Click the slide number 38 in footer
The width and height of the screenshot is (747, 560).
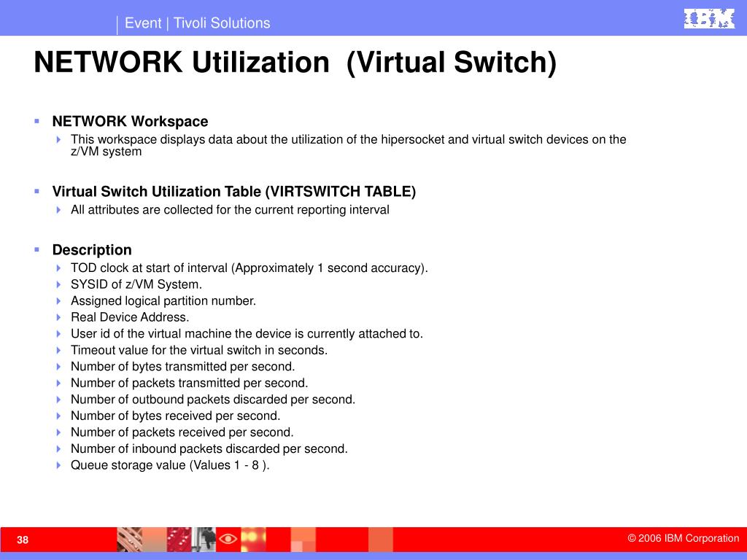[x=23, y=540]
